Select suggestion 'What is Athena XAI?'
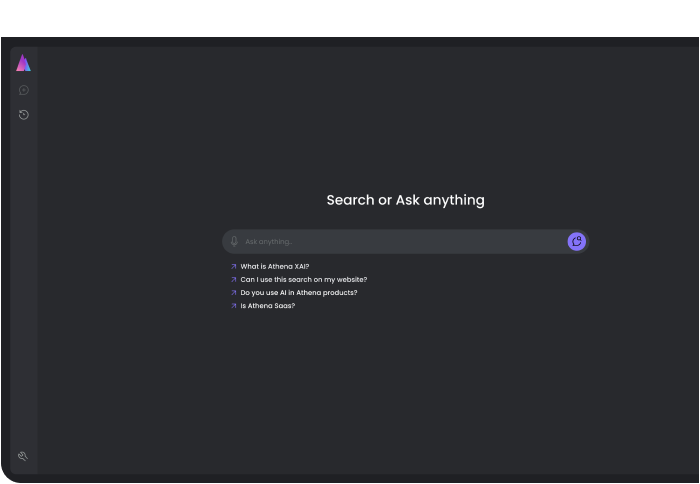The image size is (700, 484). tap(275, 267)
